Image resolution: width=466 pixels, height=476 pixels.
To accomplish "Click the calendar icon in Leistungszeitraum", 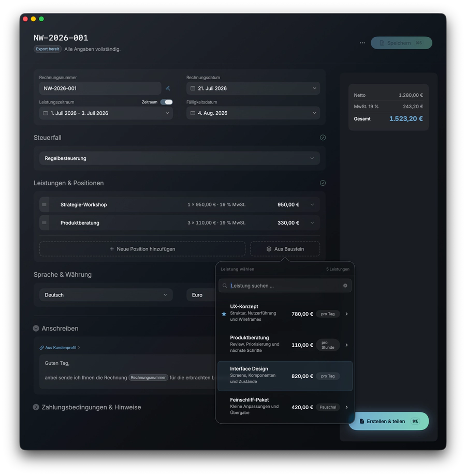I will coord(46,113).
